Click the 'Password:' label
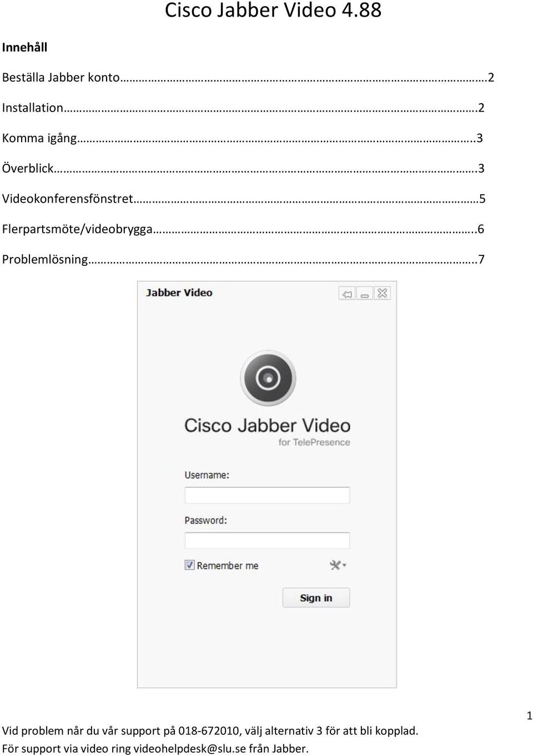Screen dimensions: 533x756 (206, 521)
